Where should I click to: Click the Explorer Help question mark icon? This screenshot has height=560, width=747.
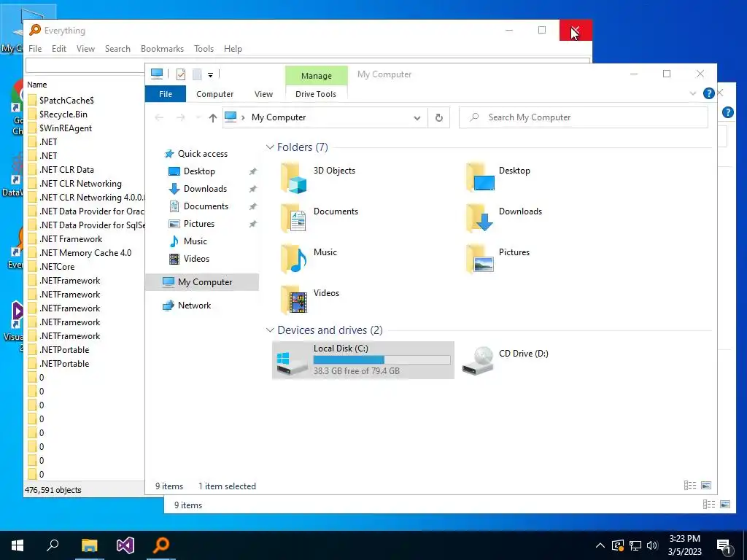(708, 93)
